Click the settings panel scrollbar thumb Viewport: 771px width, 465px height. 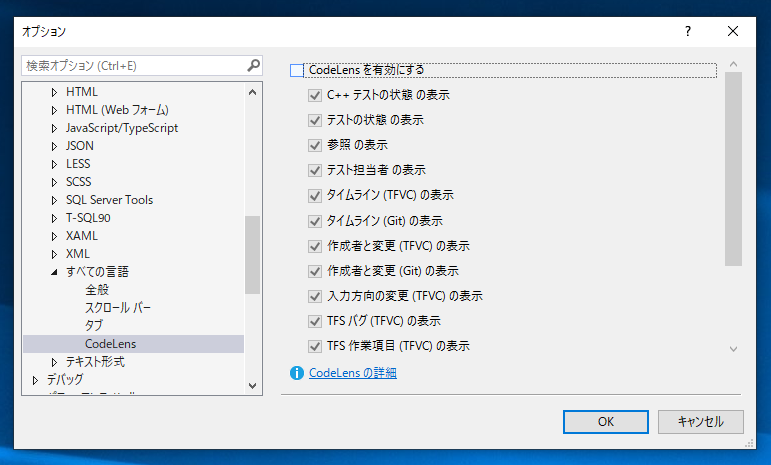(733, 169)
